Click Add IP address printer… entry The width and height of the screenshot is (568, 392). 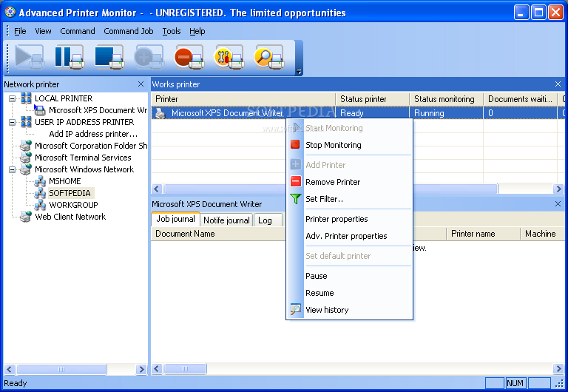pos(93,134)
